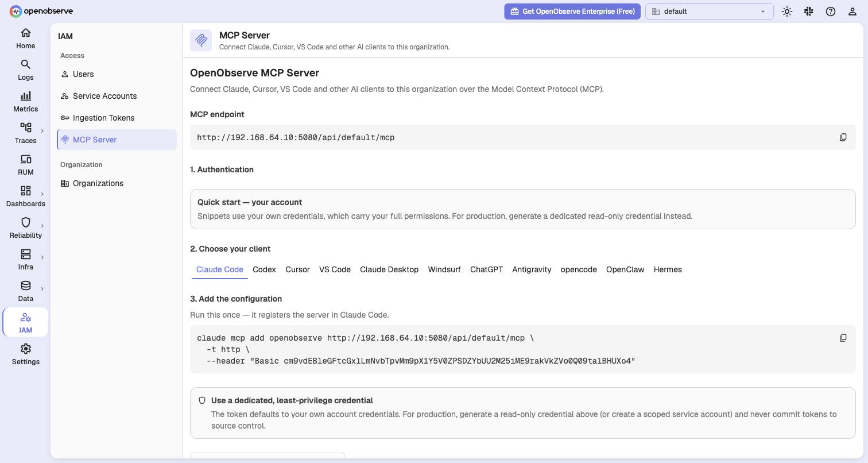Open the RUM monitoring icon
The height and width of the screenshot is (463, 868).
click(x=25, y=159)
